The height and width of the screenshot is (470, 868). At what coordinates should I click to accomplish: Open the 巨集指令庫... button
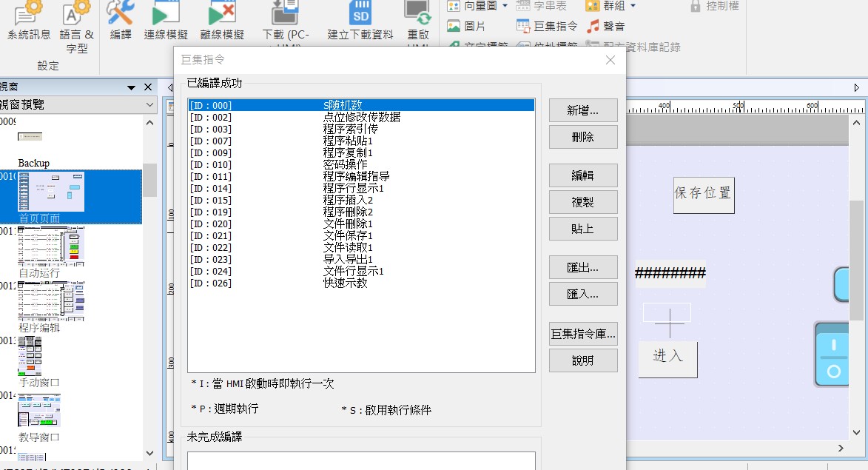[x=582, y=334]
